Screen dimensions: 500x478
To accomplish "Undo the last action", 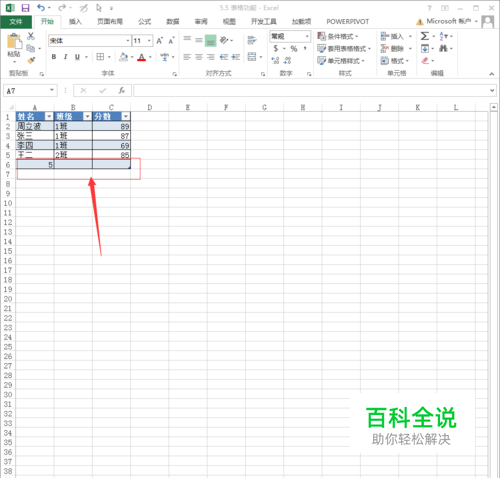I will (41, 8).
